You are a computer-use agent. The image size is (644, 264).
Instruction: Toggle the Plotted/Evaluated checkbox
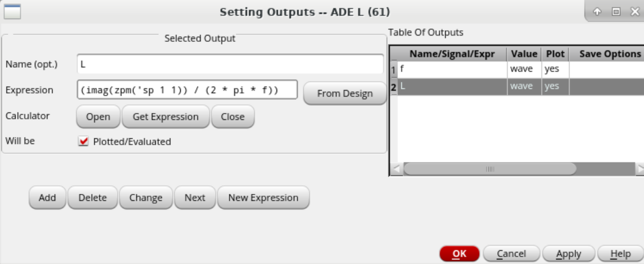(84, 141)
